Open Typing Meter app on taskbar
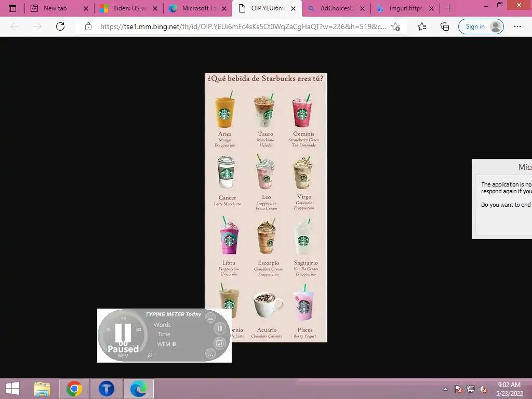Viewport: 532px width, 399px height. pyautogui.click(x=107, y=389)
